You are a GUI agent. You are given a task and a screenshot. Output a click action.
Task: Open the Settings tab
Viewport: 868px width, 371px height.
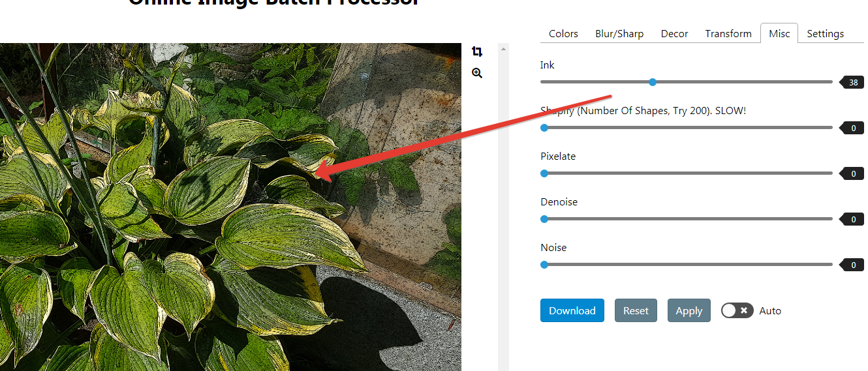(825, 34)
